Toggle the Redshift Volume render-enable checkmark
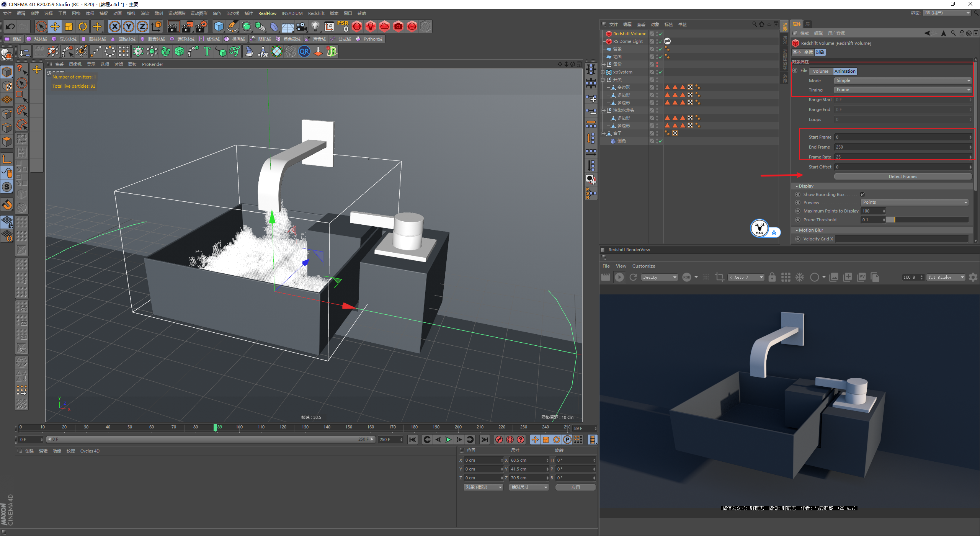This screenshot has width=980, height=536. click(x=660, y=34)
